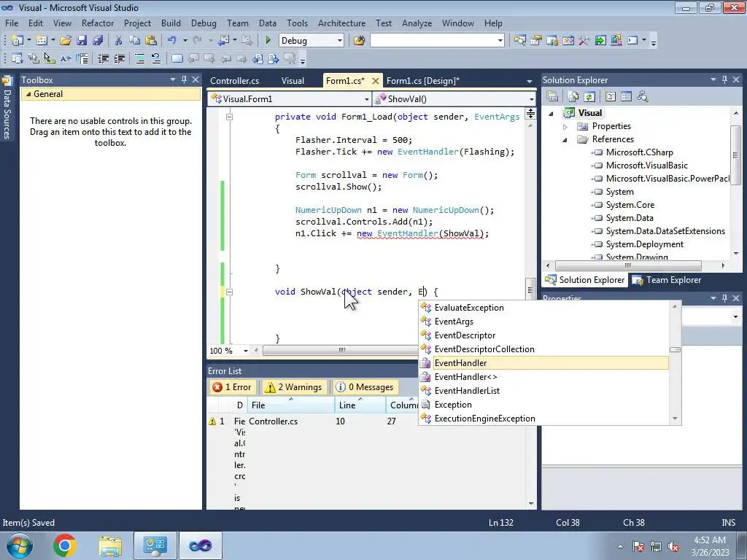
Task: Click the Decrease Indent icon
Action: coord(103,58)
